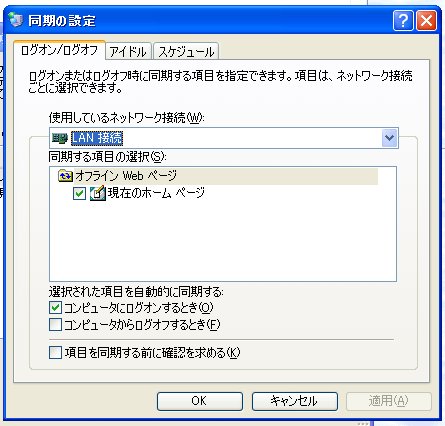Click the 現在のホーム ページ item label

[156, 193]
